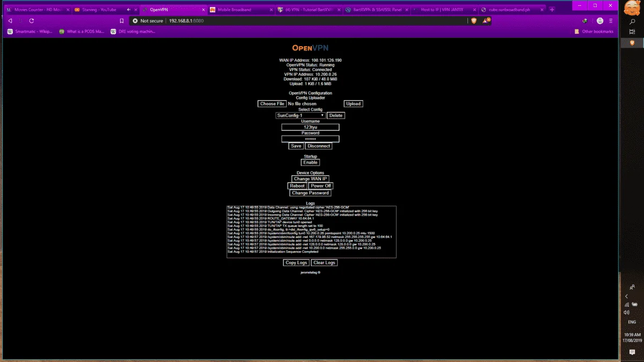Open 'What is a PCOS Ma...' bookmark
Screen dimensions: 644x362
[x=82, y=32]
